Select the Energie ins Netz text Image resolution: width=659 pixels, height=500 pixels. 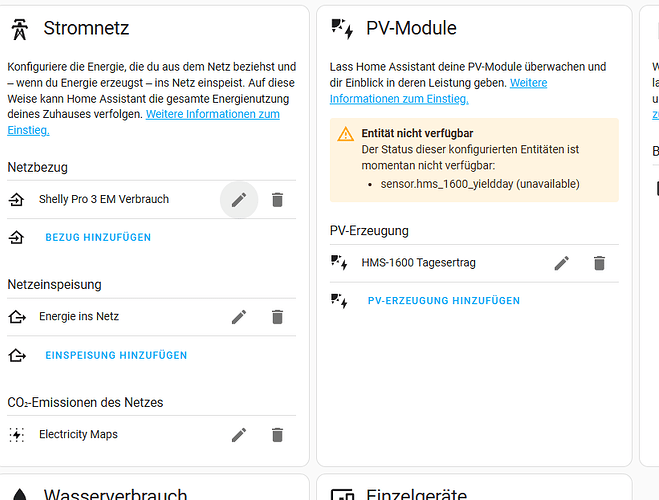(x=79, y=316)
